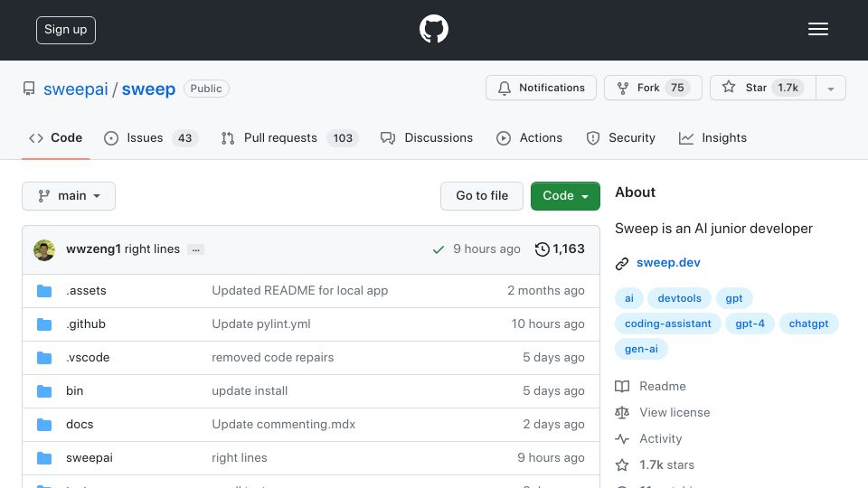Click the green check status icon
Viewport: 868px width, 488px height.
click(439, 249)
